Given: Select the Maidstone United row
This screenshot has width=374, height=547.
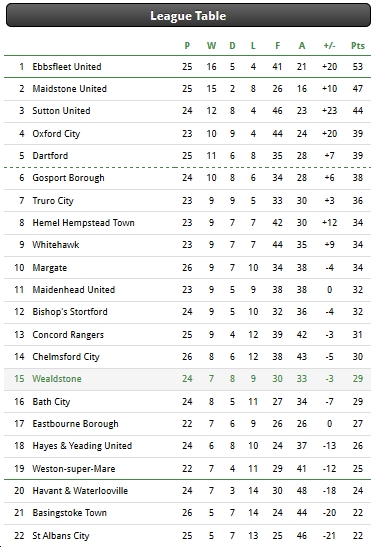Looking at the screenshot, I should 187,89.
